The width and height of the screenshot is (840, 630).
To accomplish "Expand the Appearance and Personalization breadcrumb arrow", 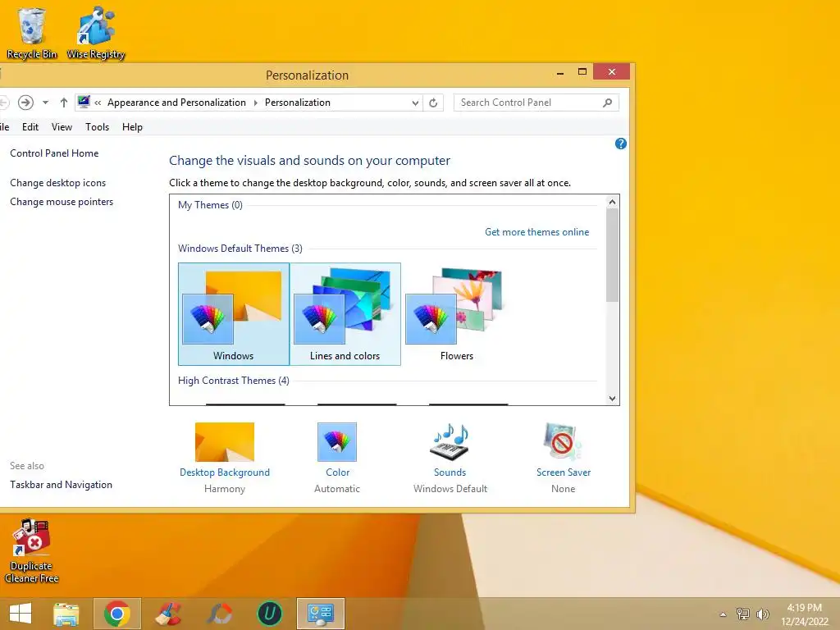I will coord(256,103).
